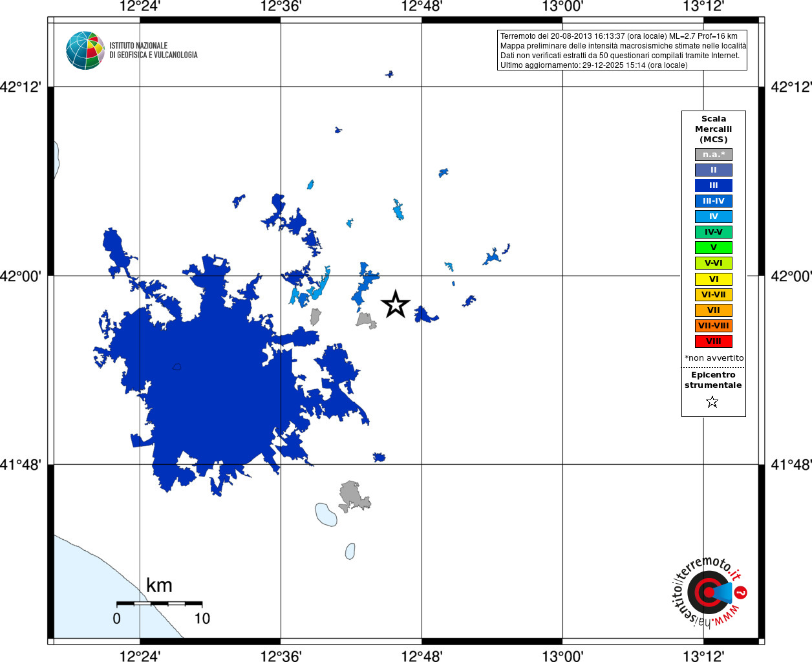Select the VII orange legend swatch
This screenshot has width=812, height=662.
(714, 310)
